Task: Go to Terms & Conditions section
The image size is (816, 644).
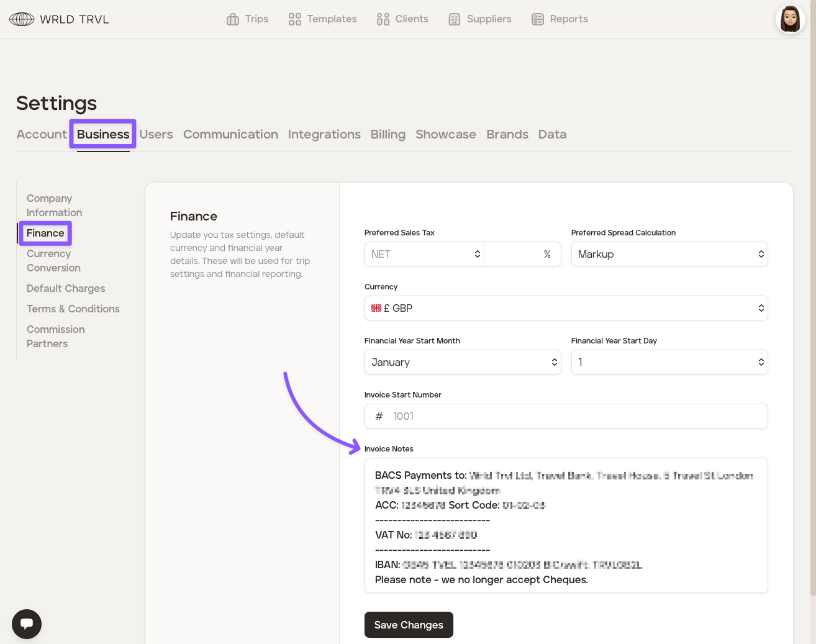Action: pos(73,309)
